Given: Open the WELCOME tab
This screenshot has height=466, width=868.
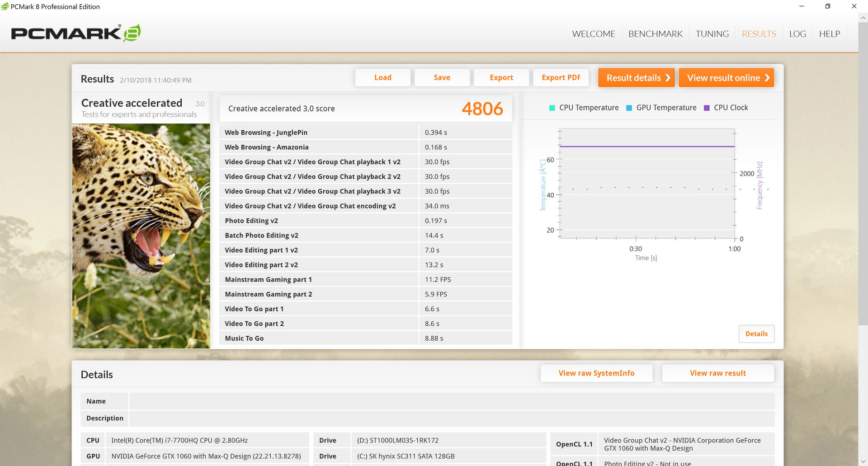Looking at the screenshot, I should [x=594, y=34].
